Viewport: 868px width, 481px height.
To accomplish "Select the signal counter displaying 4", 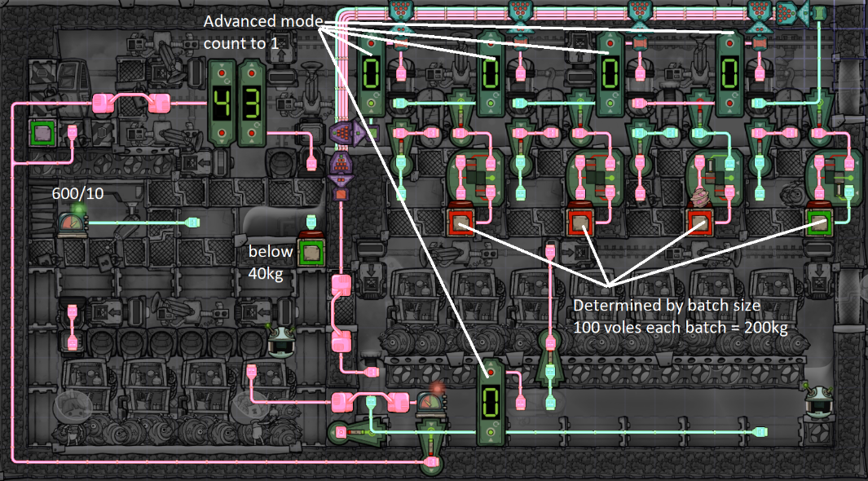I will [x=222, y=103].
